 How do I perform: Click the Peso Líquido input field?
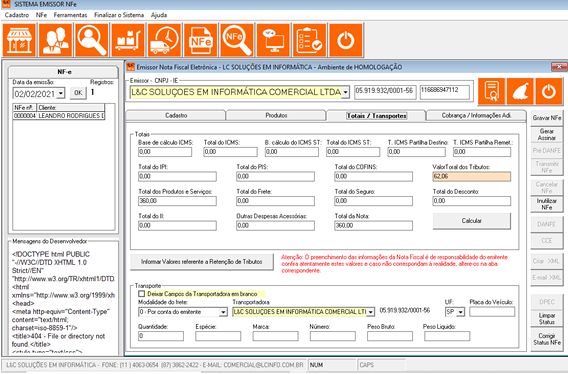(447, 336)
